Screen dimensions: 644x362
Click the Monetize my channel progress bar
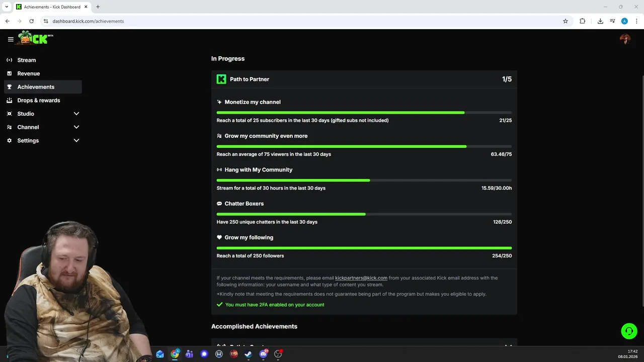coord(364,113)
